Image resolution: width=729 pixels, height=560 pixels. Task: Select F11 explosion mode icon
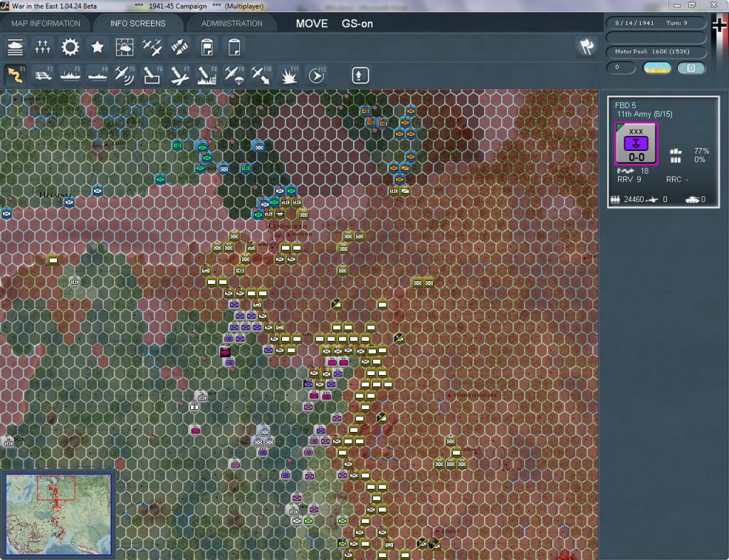click(289, 75)
